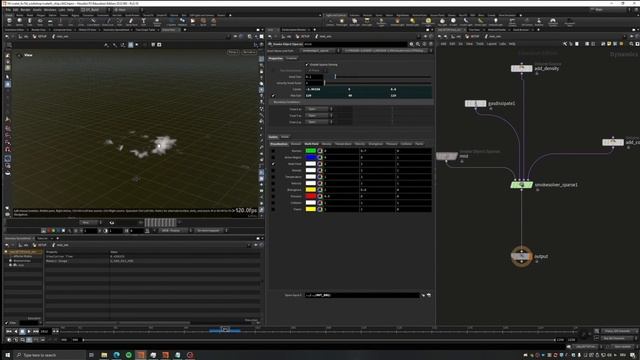The image size is (640, 360).
Task: Open network editor Layout menu
Action: click(x=491, y=44)
